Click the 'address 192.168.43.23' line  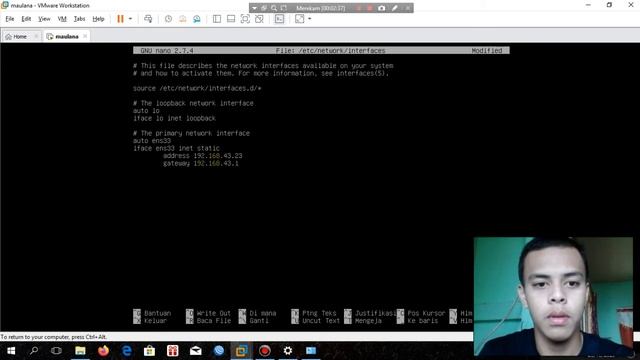tap(202, 156)
